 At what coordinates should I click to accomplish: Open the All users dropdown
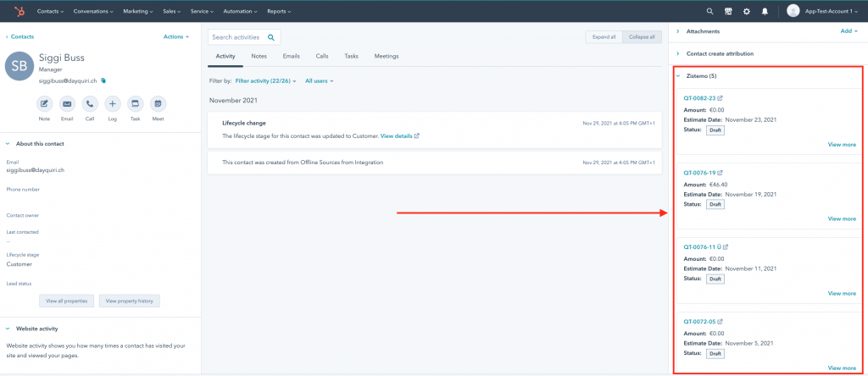[x=320, y=80]
